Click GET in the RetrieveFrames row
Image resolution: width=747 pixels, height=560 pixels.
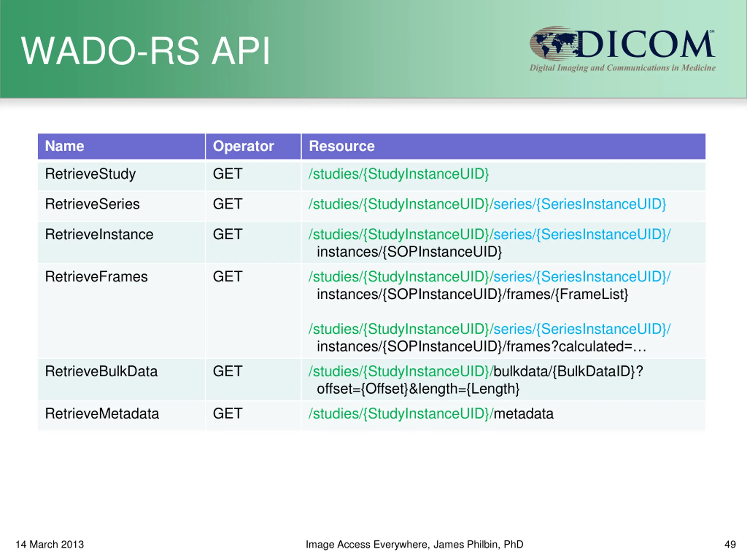pyautogui.click(x=228, y=277)
